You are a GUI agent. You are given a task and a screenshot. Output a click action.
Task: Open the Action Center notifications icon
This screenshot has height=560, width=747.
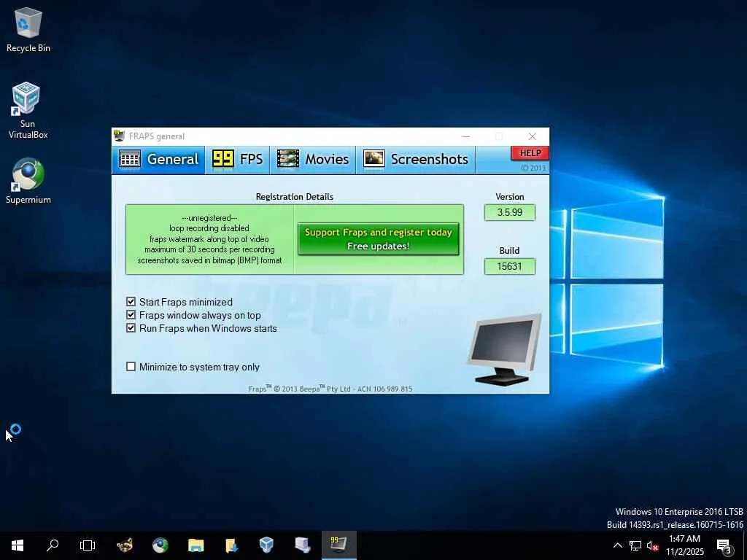pyautogui.click(x=724, y=546)
